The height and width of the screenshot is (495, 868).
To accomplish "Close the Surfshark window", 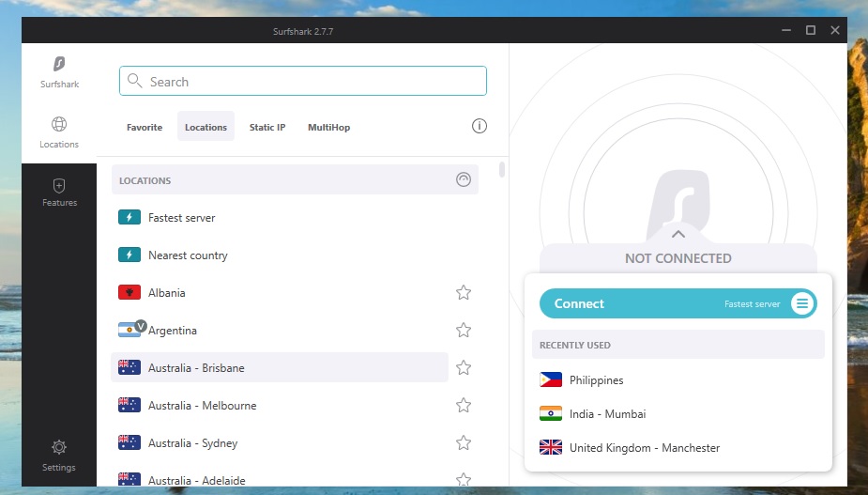I will pos(835,30).
